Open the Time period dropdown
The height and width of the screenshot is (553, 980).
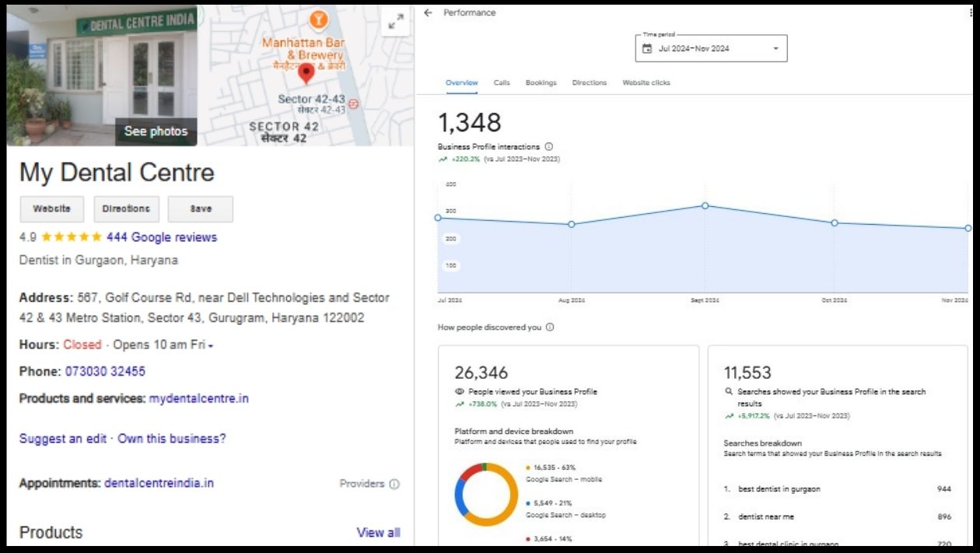(775, 48)
